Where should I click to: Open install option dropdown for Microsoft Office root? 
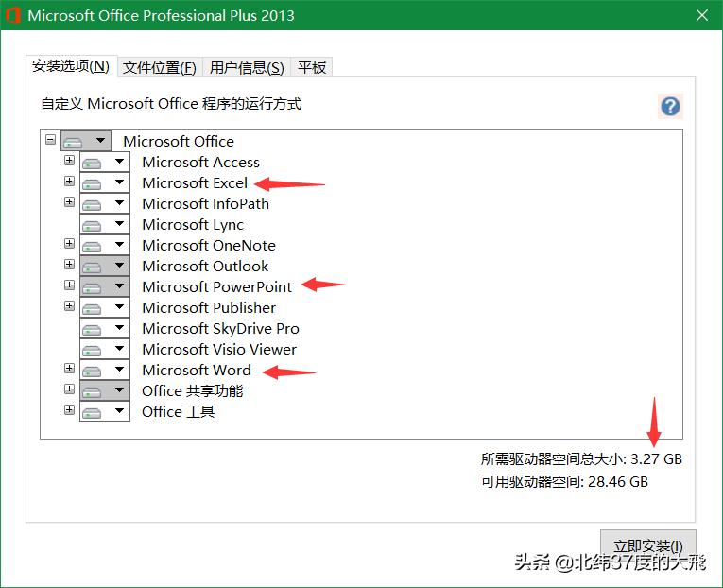pyautogui.click(x=86, y=141)
